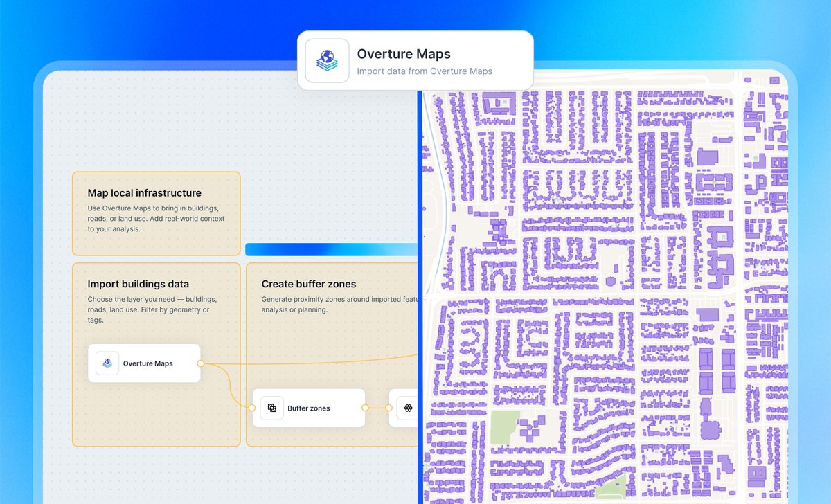Open the Overture Maps import card title

click(404, 54)
